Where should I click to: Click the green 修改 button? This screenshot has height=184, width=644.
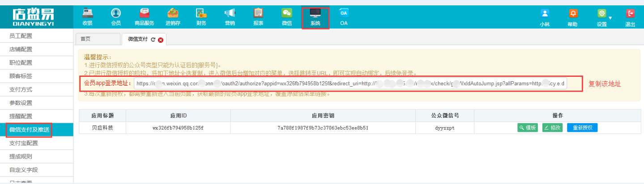552,128
